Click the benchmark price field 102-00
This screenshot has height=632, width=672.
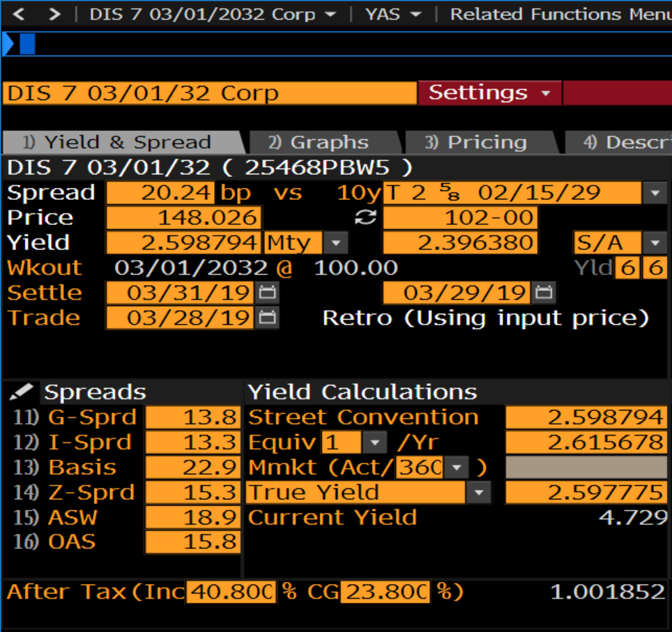460,217
